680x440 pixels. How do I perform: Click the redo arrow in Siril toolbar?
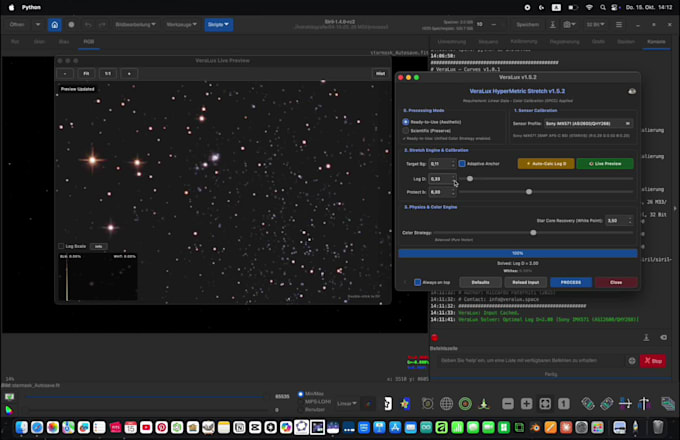pyautogui.click(x=102, y=25)
